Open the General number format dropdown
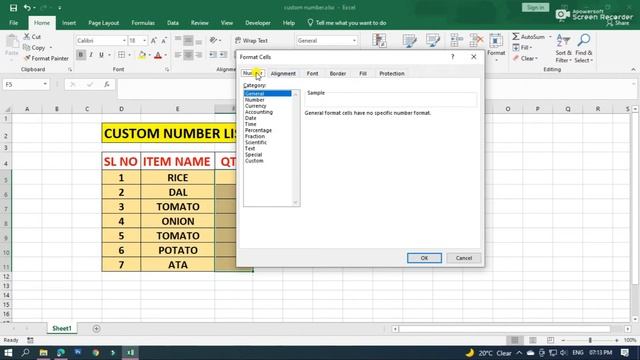This screenshot has height=360, width=640. [x=354, y=41]
